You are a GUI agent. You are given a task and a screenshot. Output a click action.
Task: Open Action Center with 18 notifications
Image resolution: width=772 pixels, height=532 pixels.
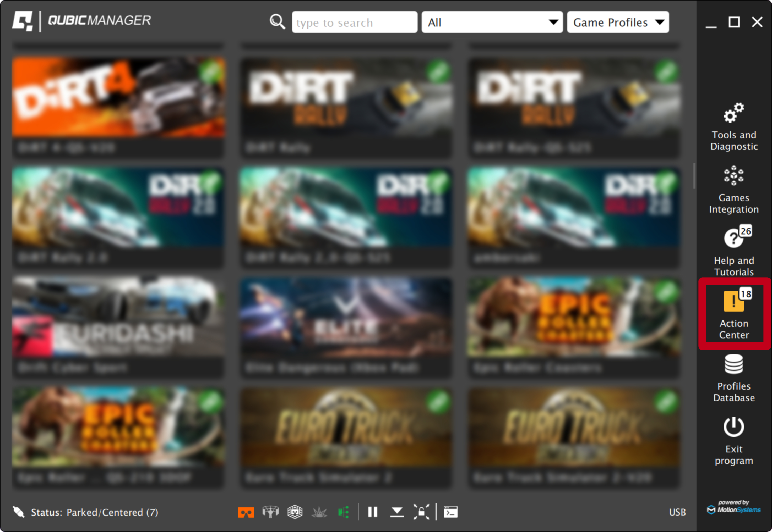pyautogui.click(x=734, y=314)
